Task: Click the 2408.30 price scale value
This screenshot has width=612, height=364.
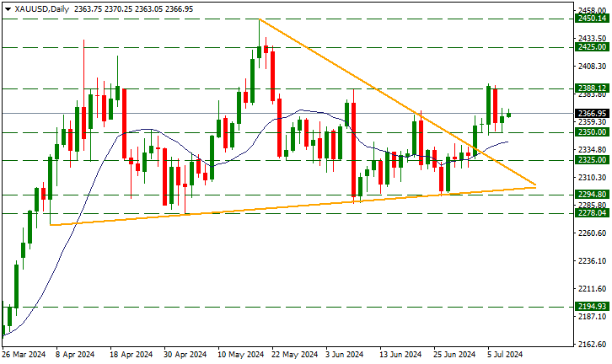Action: click(592, 67)
